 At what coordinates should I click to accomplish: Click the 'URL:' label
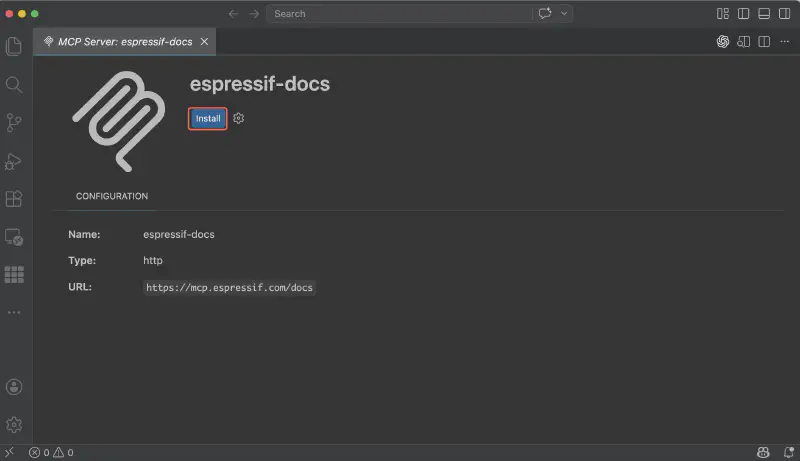pyautogui.click(x=80, y=287)
